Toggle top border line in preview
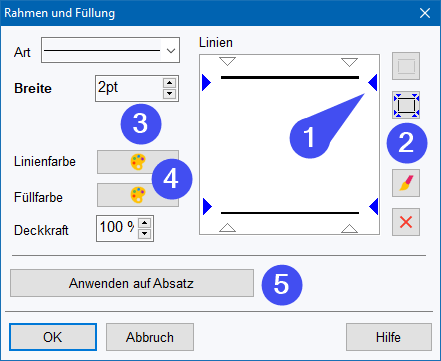The image size is (441, 361). click(x=290, y=78)
